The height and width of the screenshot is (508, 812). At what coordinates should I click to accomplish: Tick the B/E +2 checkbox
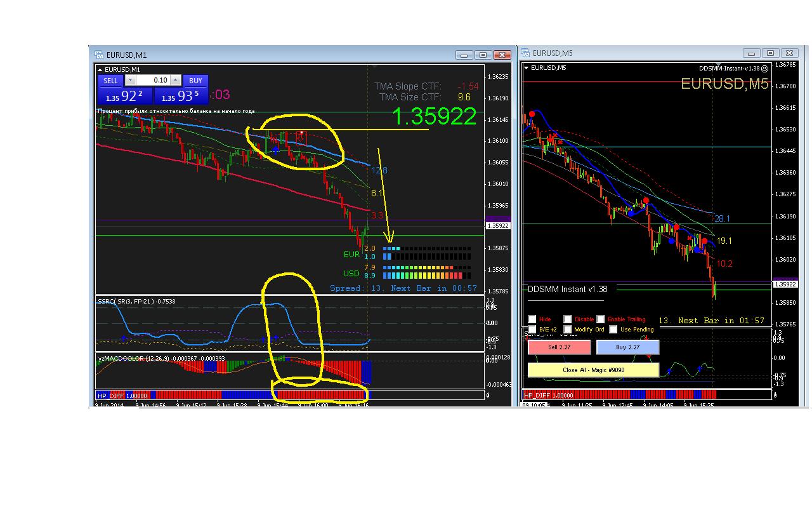[532, 330]
